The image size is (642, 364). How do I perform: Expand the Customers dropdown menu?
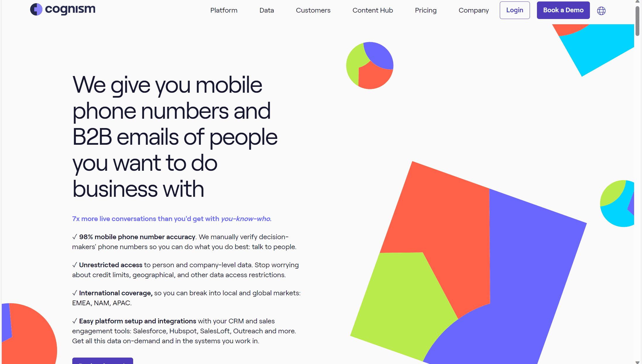(313, 10)
